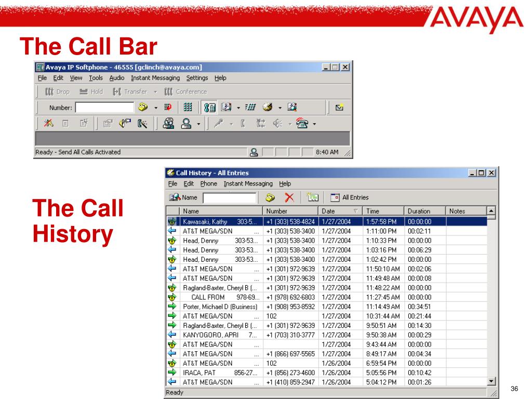Click the Drop call button
The image size is (532, 399).
[57, 91]
